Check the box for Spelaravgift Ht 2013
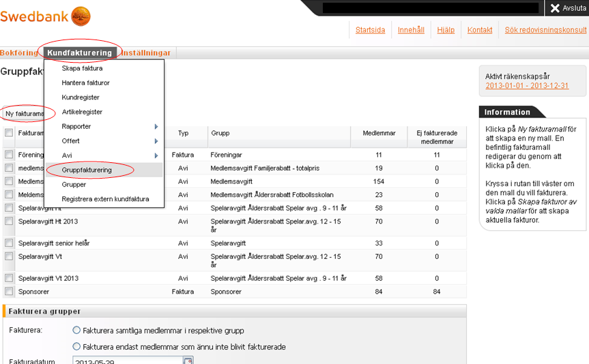589x364 pixels. tap(9, 221)
